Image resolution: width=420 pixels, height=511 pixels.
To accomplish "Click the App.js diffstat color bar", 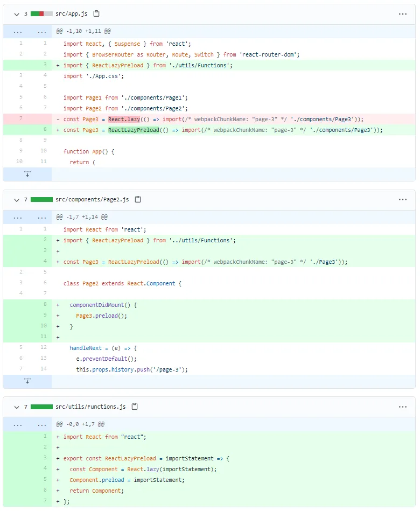I will coord(41,13).
